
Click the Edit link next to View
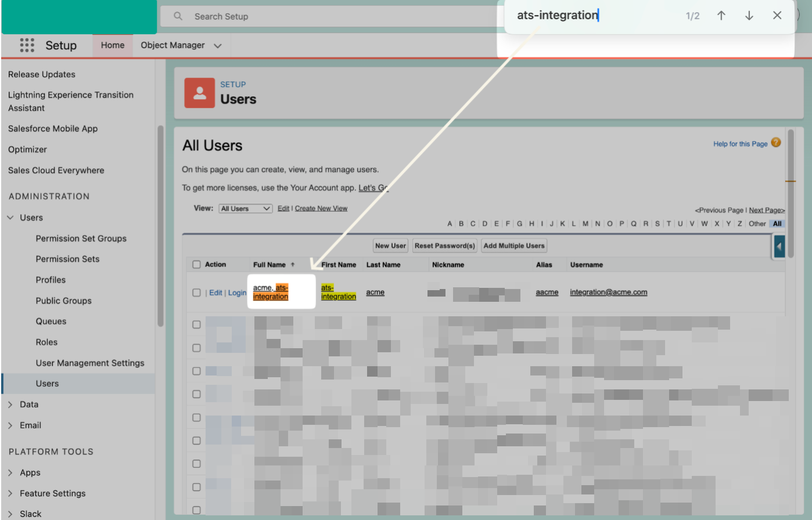[283, 208]
